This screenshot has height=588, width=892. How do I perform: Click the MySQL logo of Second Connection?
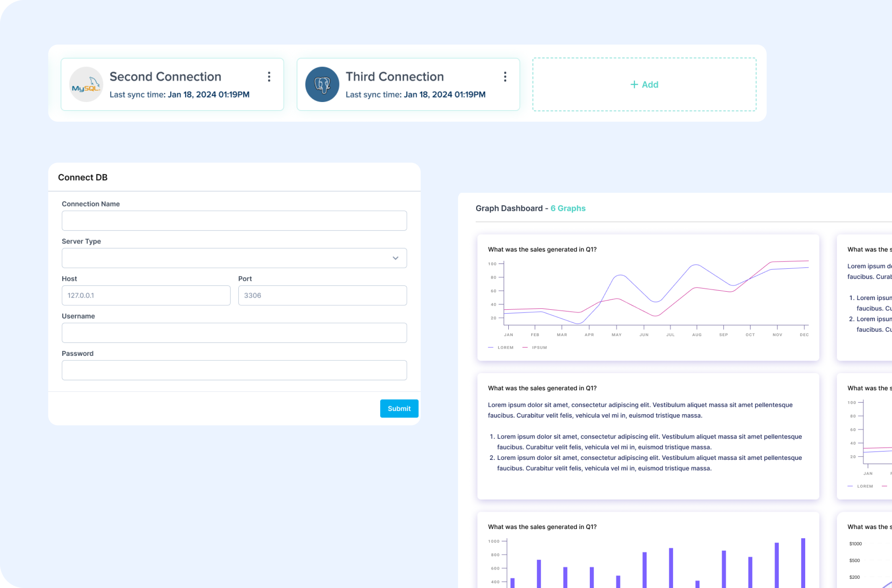(x=86, y=84)
